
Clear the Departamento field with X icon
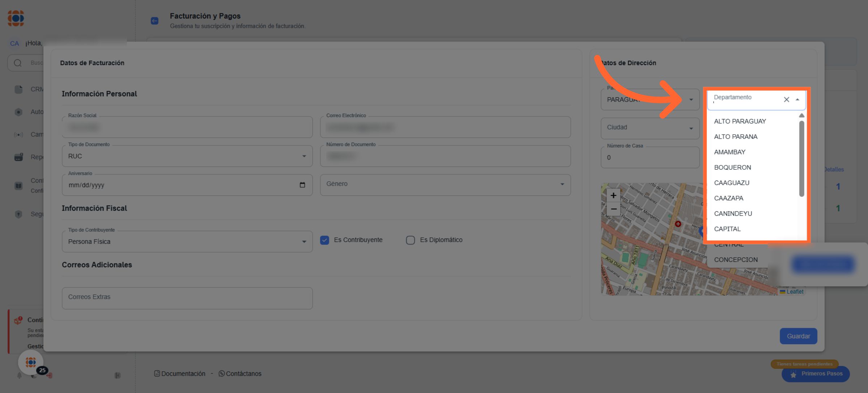coord(786,100)
